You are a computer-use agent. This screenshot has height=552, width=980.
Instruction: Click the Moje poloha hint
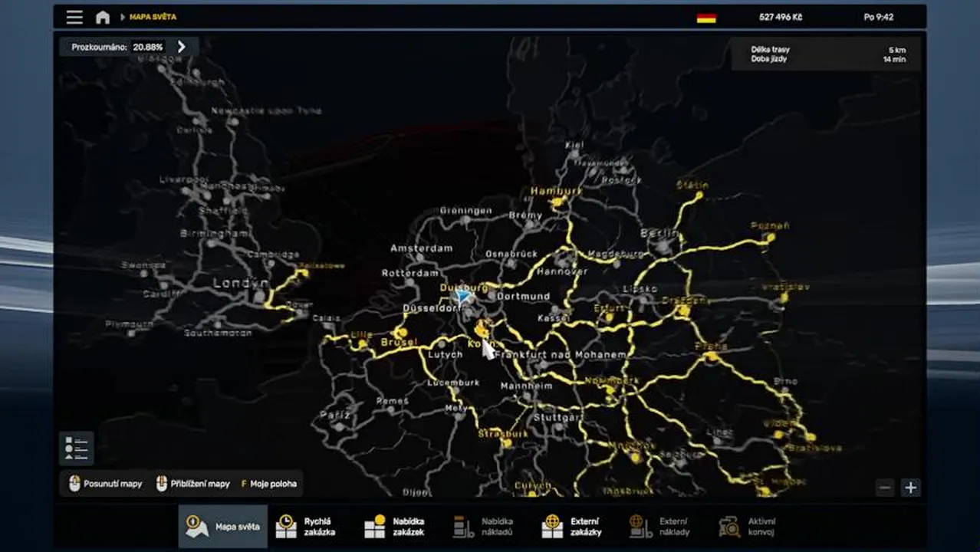click(271, 484)
